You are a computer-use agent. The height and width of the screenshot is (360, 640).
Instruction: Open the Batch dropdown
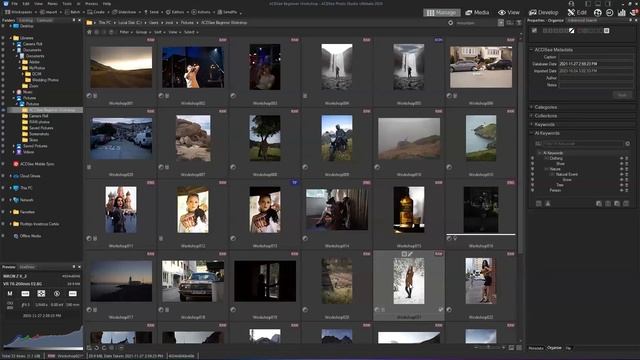tap(75, 12)
